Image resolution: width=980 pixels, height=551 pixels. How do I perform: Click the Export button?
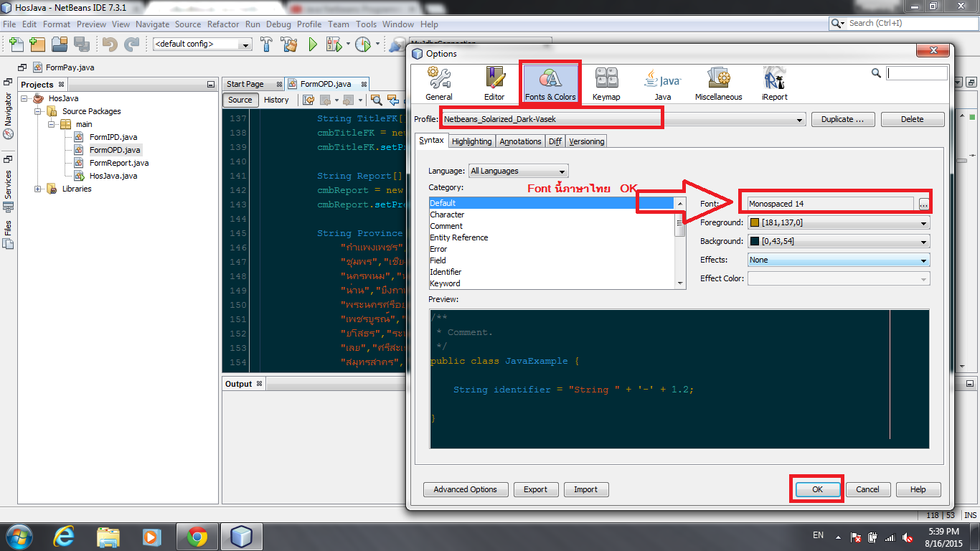point(535,489)
